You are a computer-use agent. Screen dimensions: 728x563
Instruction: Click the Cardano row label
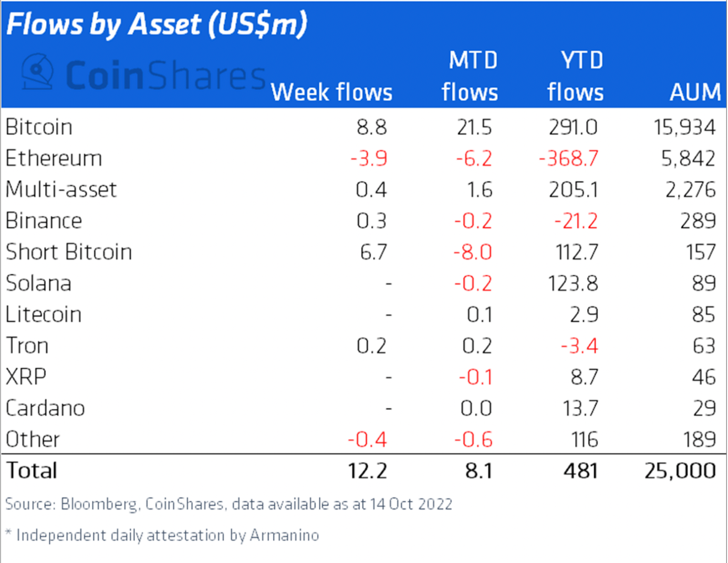45,408
